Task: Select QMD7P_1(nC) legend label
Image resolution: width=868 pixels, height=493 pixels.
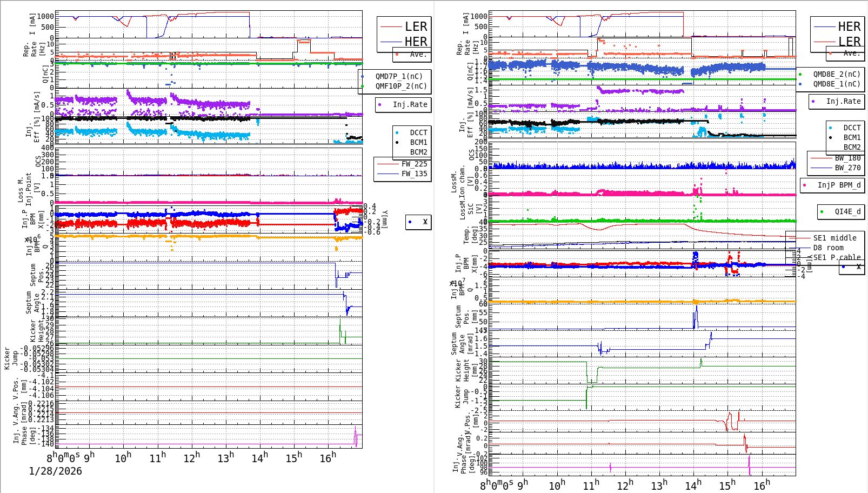Action: [399, 76]
